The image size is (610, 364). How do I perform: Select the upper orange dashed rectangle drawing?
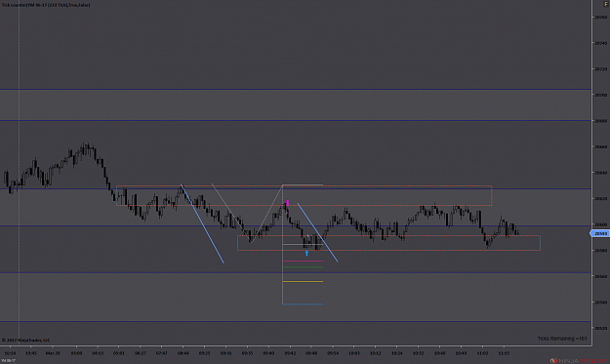click(x=304, y=195)
